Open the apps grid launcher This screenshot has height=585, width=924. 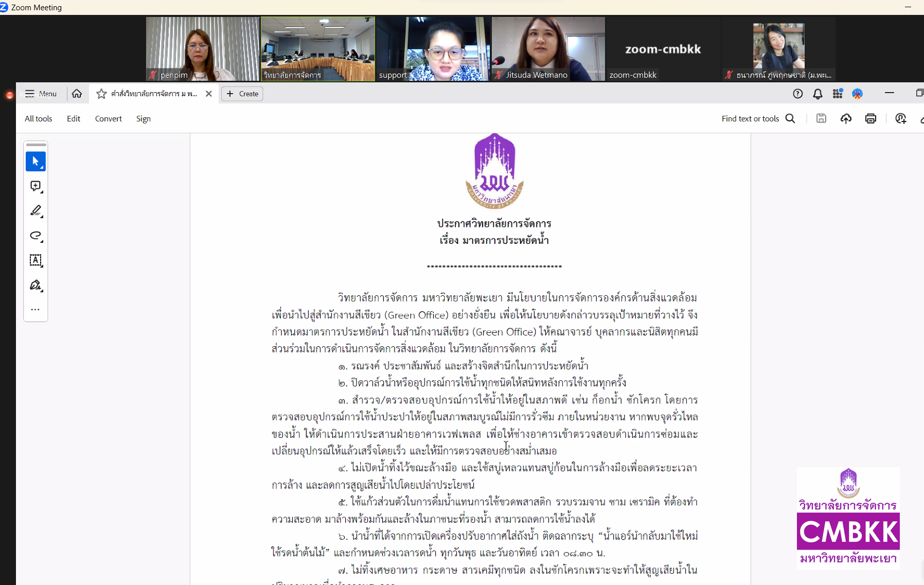coord(838,94)
